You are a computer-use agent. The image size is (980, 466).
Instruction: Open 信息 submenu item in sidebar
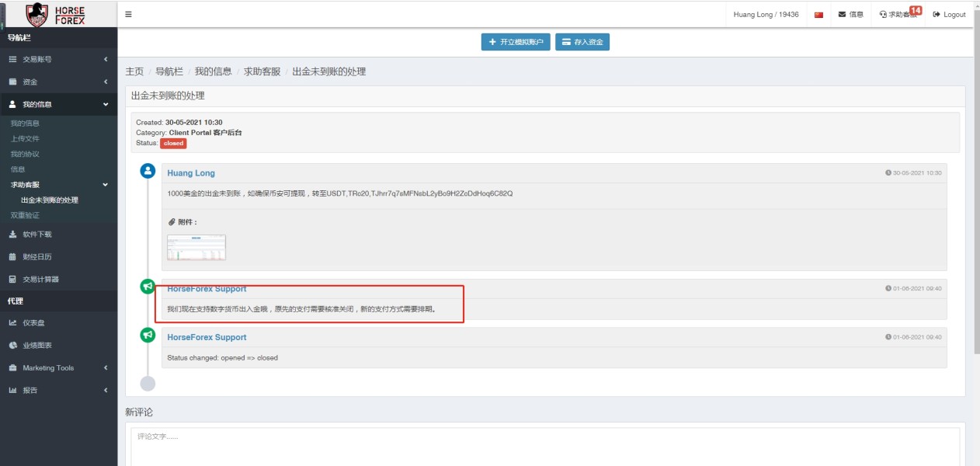[x=18, y=169]
